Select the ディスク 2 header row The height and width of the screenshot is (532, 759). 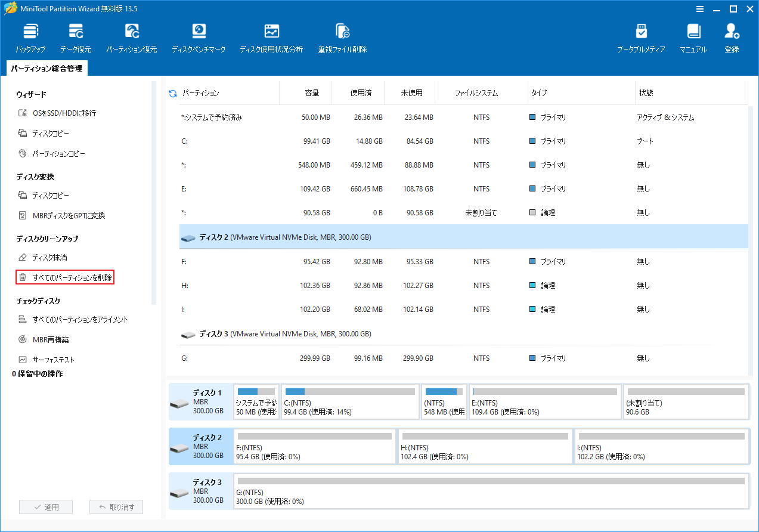click(285, 237)
